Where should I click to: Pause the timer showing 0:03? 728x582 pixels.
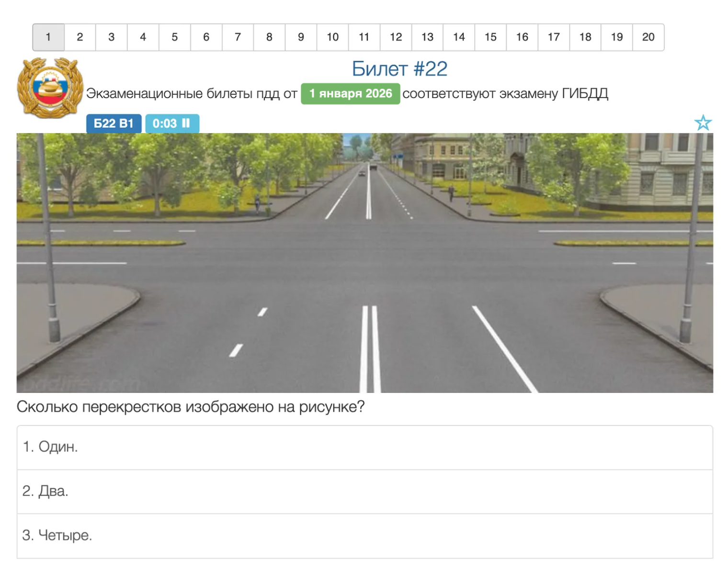pos(186,123)
